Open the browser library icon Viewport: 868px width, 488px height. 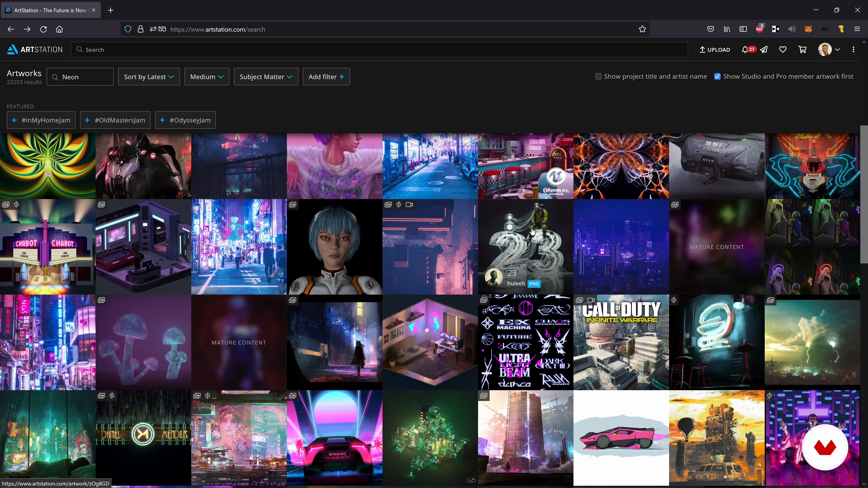727,29
